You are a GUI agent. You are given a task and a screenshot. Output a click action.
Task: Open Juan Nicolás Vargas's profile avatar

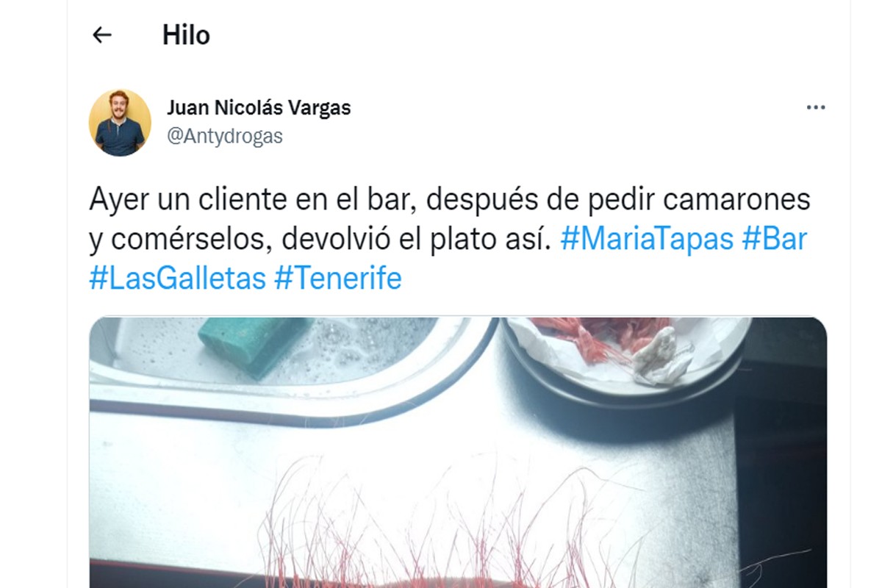click(x=120, y=123)
